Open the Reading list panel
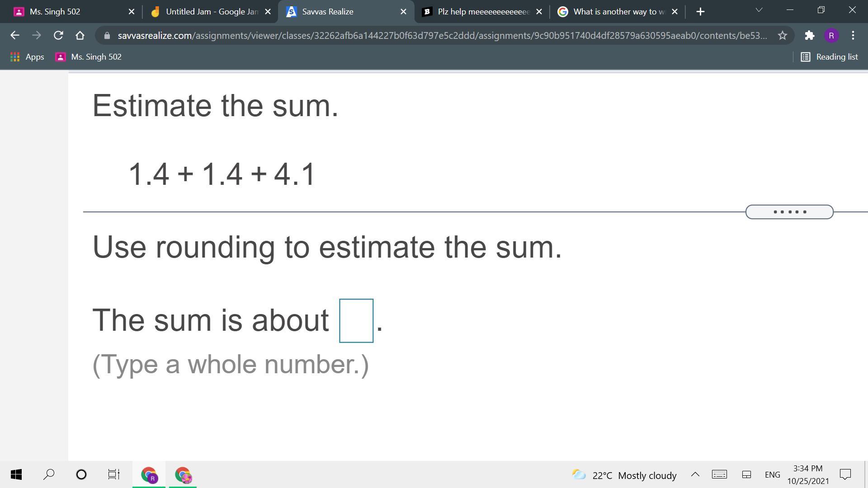 [829, 57]
